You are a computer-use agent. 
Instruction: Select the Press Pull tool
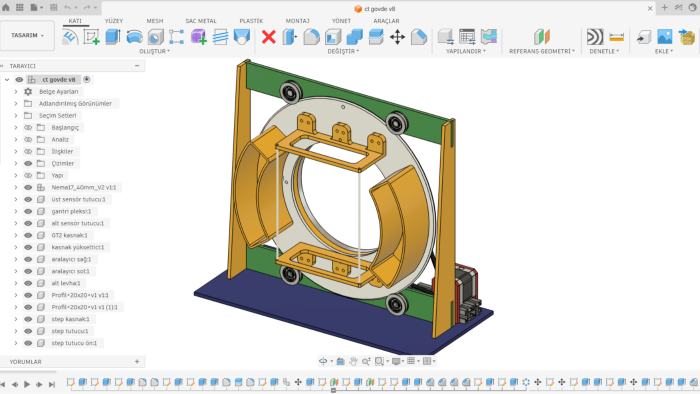pyautogui.click(x=290, y=37)
